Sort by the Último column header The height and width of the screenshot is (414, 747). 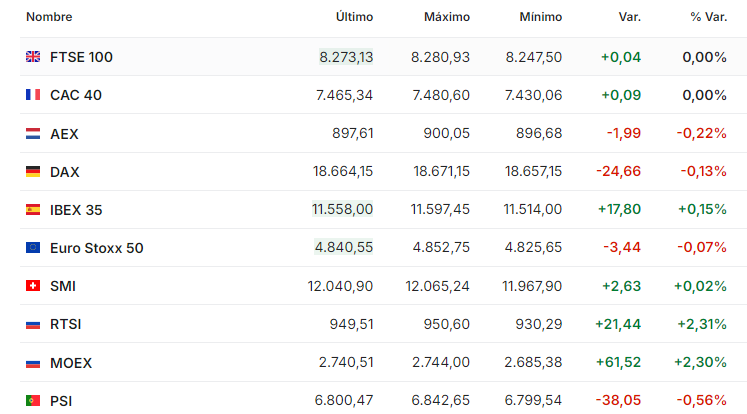354,17
